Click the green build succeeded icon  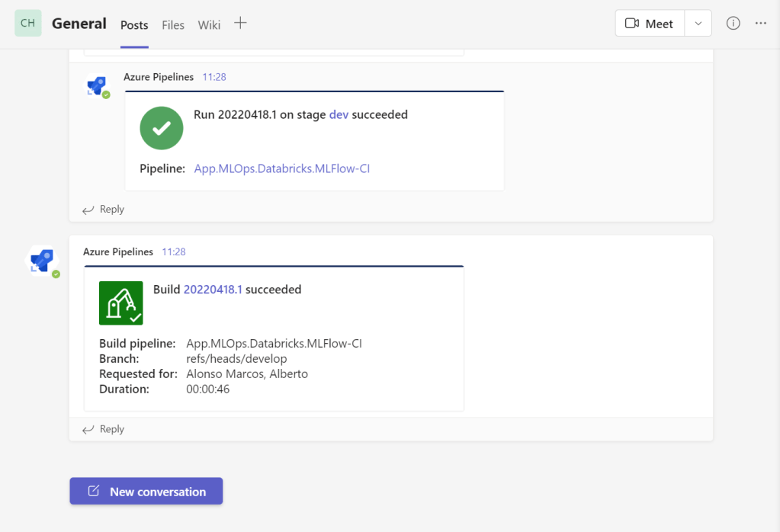[x=121, y=303]
